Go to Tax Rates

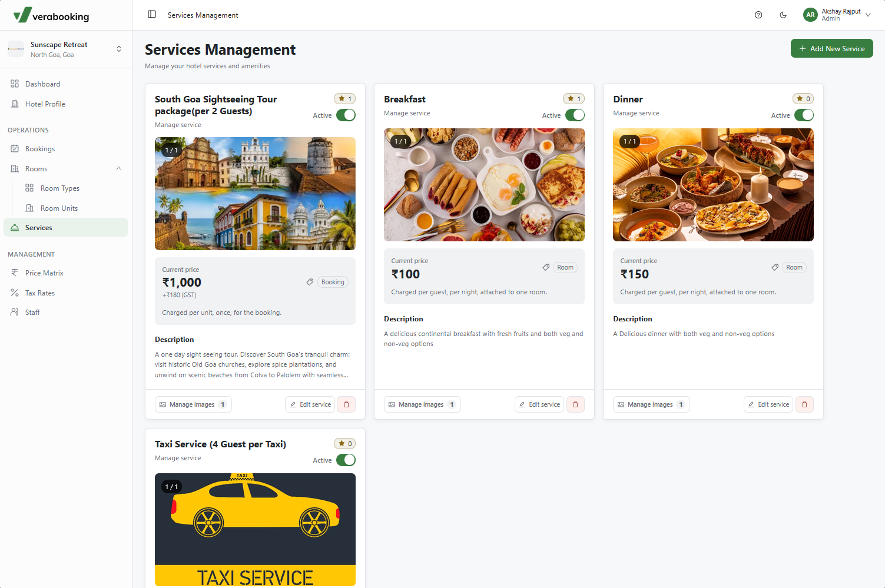tap(66, 293)
